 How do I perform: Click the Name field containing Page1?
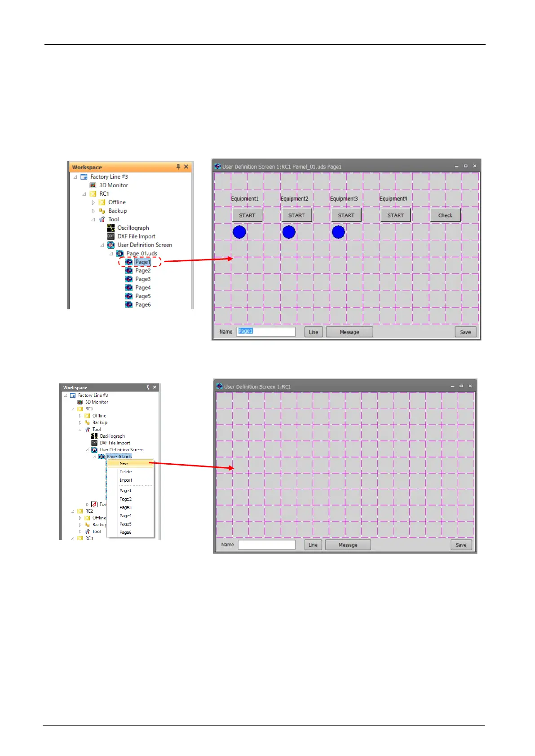coord(266,332)
